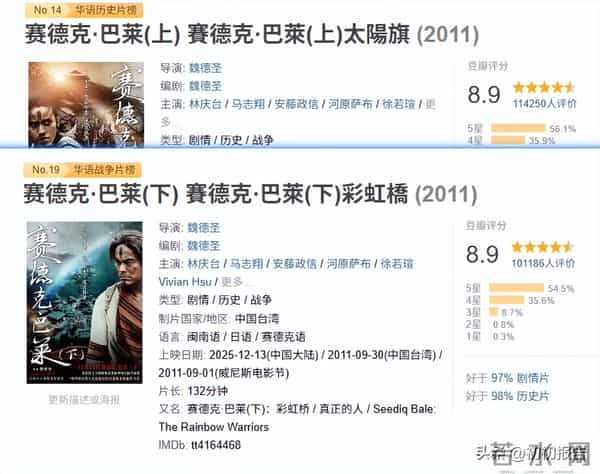
Task: Click the star rating icons for 赛德克·巴莱(上)
Action: pyautogui.click(x=547, y=88)
